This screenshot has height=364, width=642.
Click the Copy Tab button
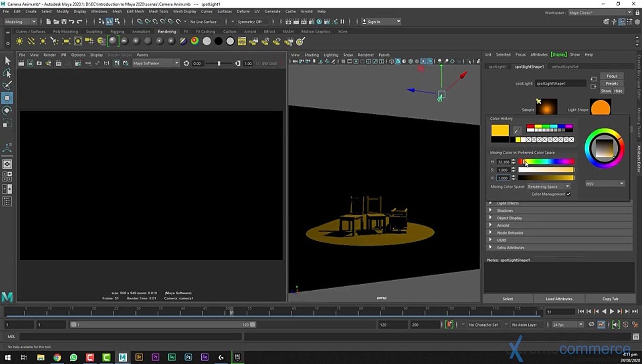coord(610,299)
